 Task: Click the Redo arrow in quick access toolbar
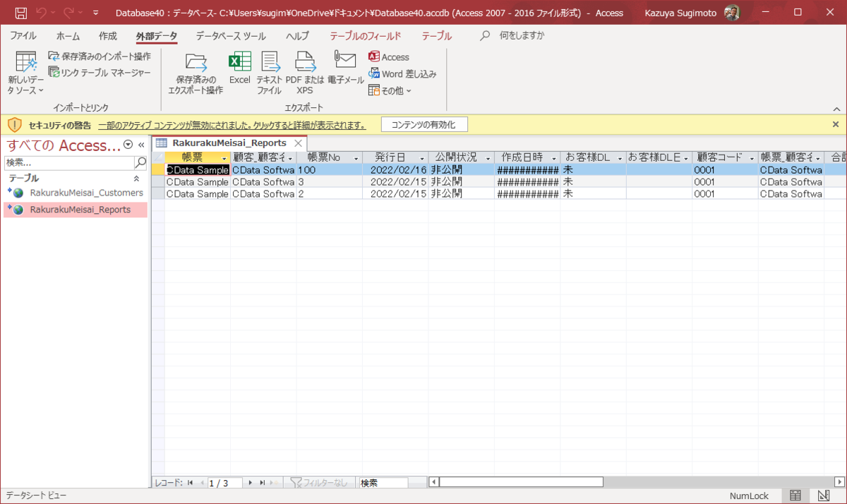68,13
